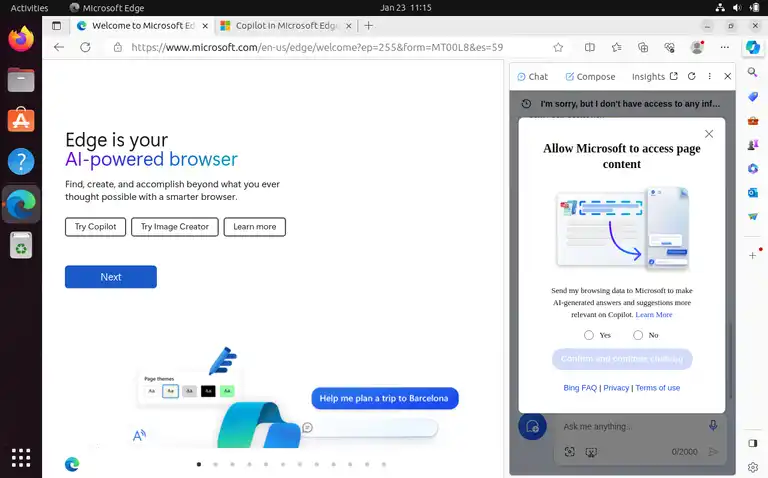The image size is (768, 478).
Task: Select the Yes radio button
Action: [589, 335]
